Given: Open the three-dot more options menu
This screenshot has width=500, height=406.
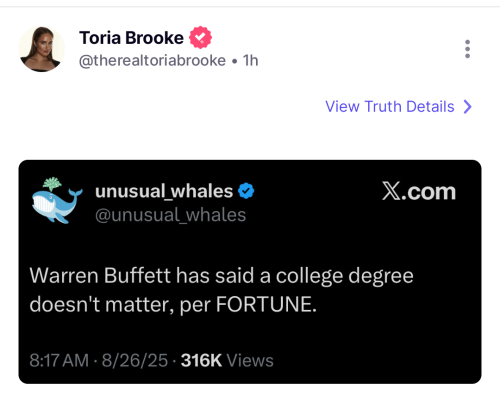Looking at the screenshot, I should coord(467,49).
